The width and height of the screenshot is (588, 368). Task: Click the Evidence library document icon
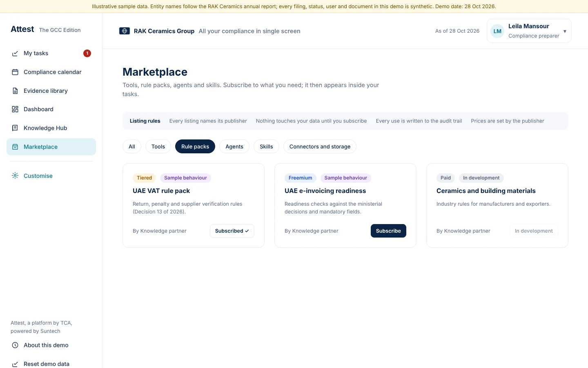click(x=15, y=91)
